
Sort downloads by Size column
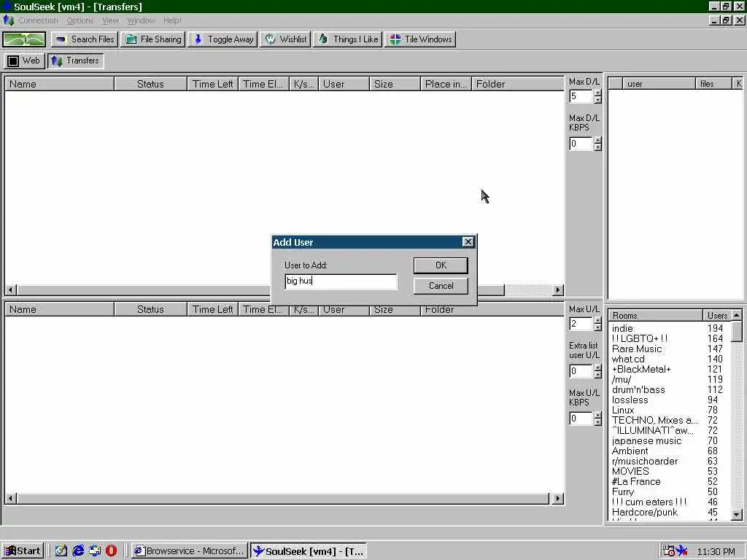tap(395, 84)
